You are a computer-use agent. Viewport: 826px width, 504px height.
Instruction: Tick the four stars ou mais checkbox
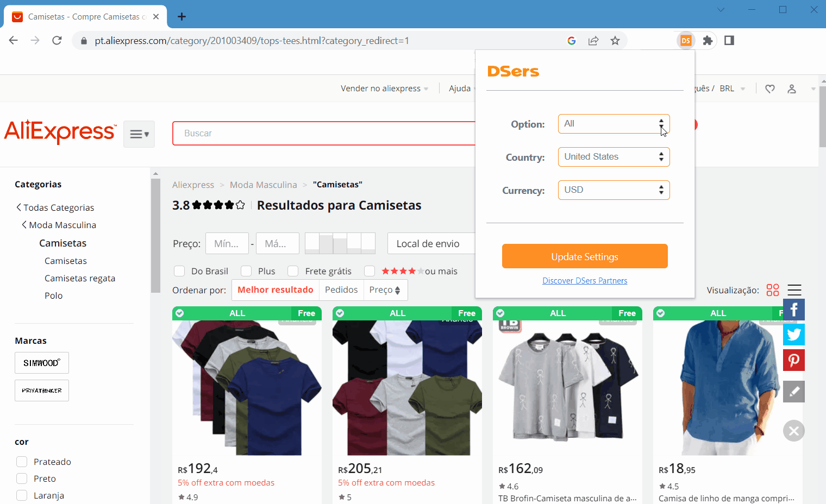(370, 271)
